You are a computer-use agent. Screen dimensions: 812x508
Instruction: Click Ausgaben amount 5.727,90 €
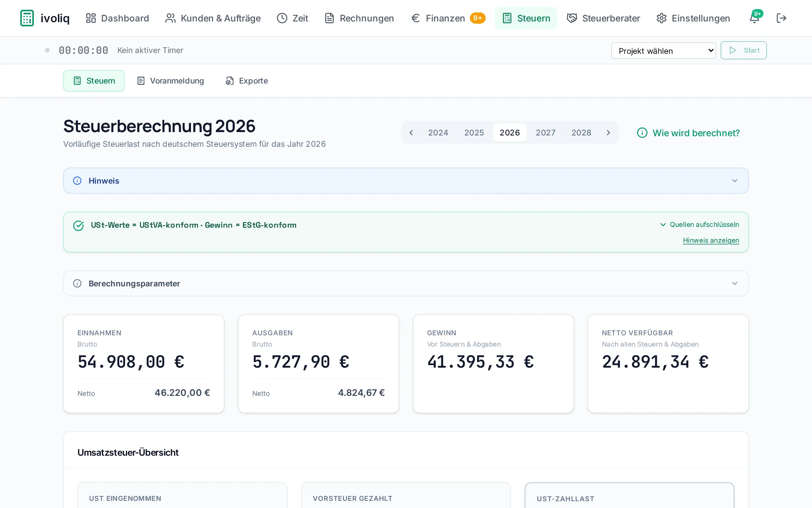301,362
